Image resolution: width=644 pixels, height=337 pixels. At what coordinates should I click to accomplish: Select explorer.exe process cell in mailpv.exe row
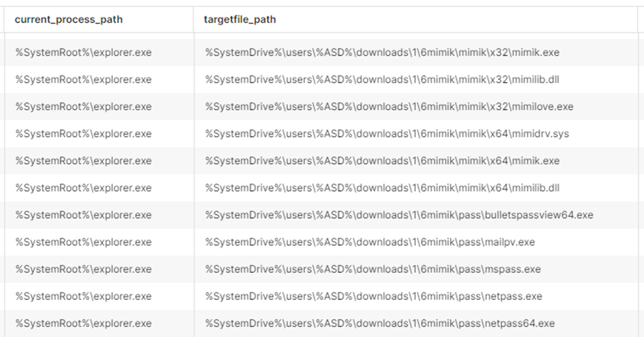[x=84, y=242]
